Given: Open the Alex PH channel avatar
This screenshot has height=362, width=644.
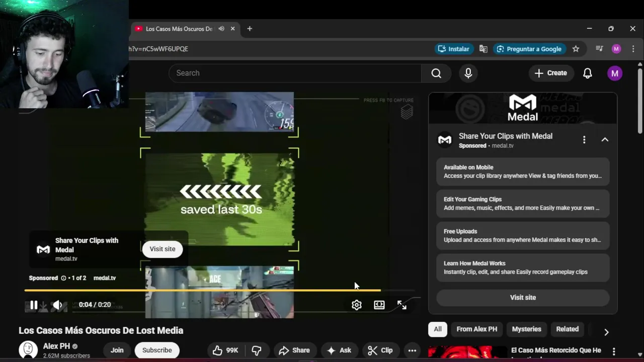Looking at the screenshot, I should (28, 350).
